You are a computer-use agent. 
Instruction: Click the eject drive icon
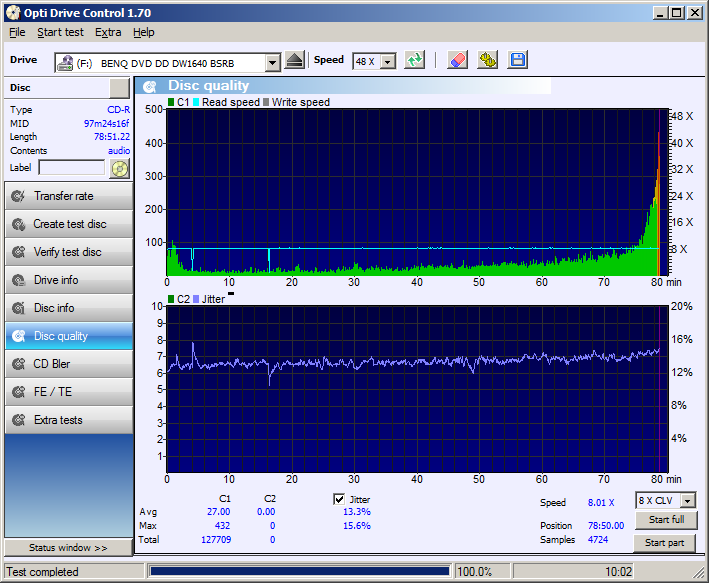click(295, 60)
